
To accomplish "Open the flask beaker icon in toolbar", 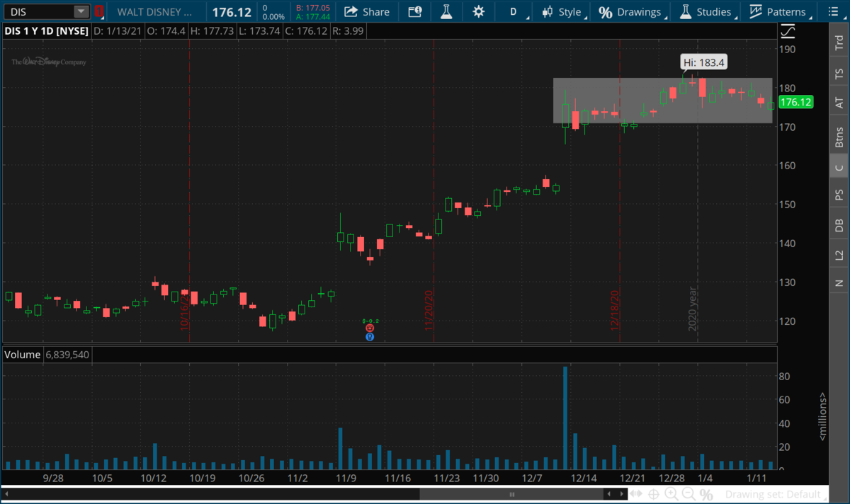I will point(446,11).
